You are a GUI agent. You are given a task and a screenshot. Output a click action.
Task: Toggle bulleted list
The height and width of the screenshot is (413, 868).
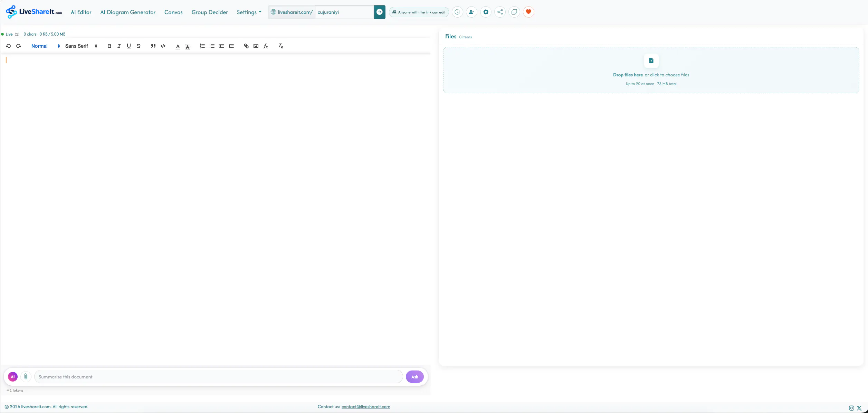pyautogui.click(x=212, y=46)
